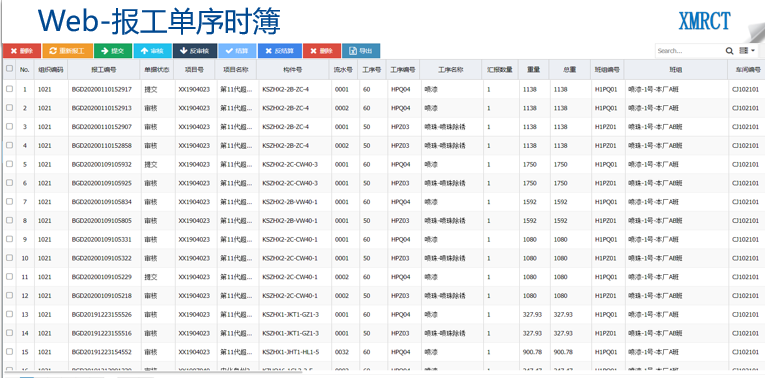This screenshot has height=378, width=765.
Task: Click the red 删除 button beside 导出
Action: tap(322, 51)
